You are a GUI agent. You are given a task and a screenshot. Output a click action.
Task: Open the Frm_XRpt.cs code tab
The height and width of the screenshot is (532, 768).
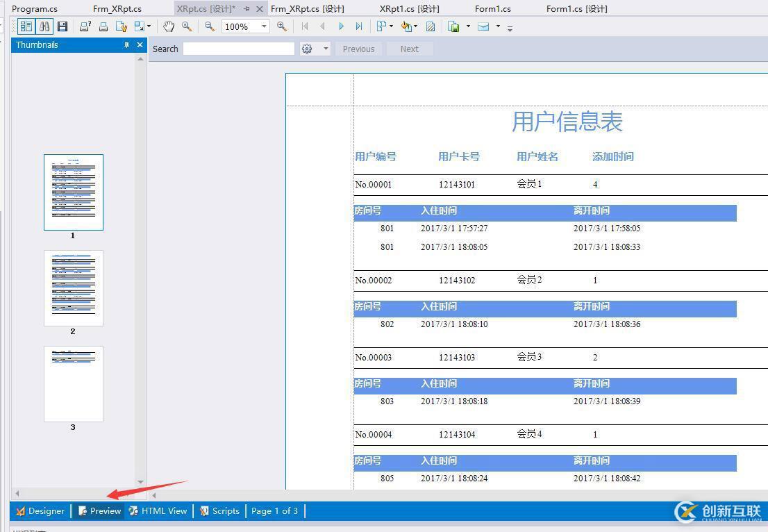117,9
